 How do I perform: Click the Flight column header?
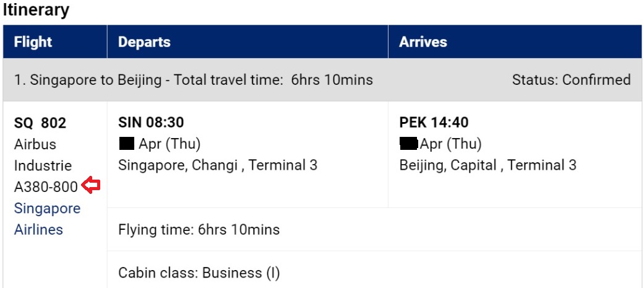[x=33, y=42]
